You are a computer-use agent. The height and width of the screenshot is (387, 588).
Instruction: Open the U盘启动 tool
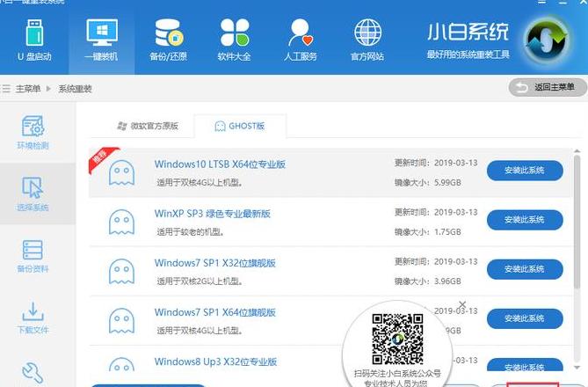point(34,40)
